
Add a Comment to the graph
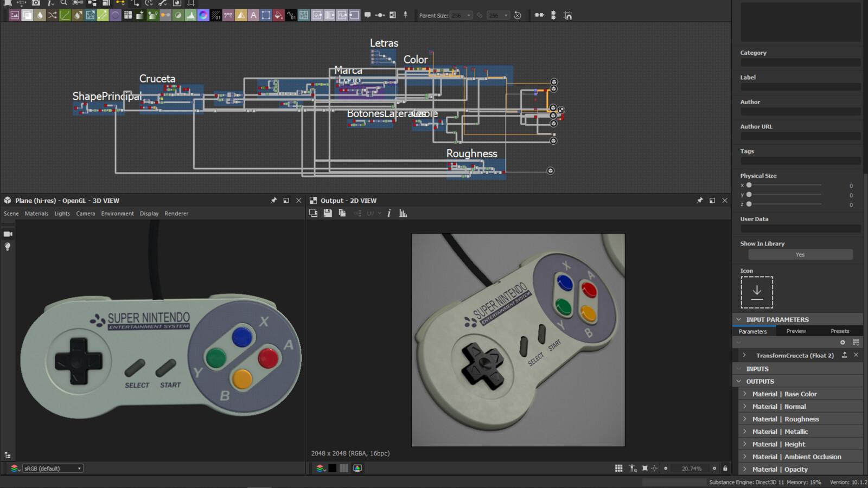click(367, 15)
